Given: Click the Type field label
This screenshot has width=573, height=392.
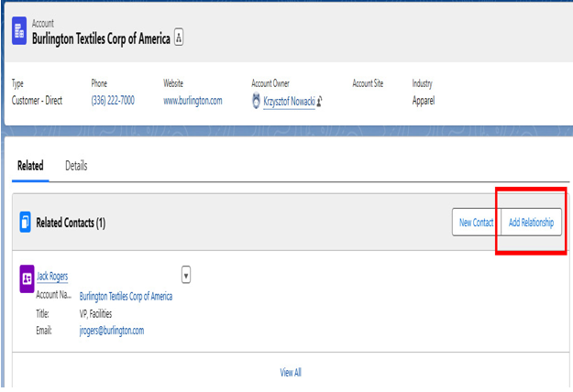Looking at the screenshot, I should 17,83.
